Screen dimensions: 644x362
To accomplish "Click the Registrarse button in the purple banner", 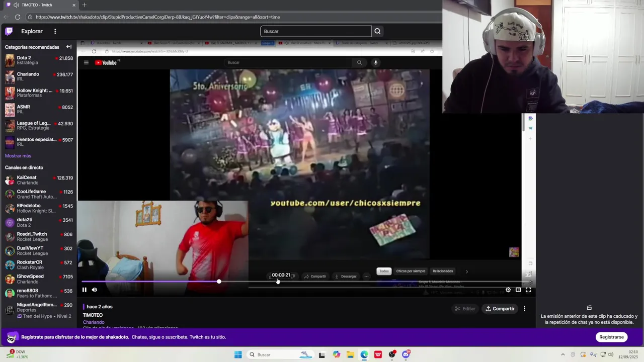I will (611, 337).
